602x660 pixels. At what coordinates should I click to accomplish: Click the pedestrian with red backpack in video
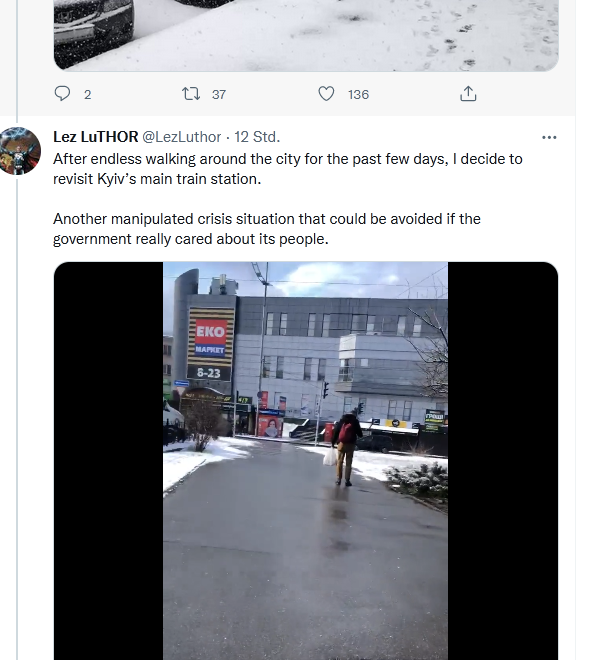[x=346, y=449]
